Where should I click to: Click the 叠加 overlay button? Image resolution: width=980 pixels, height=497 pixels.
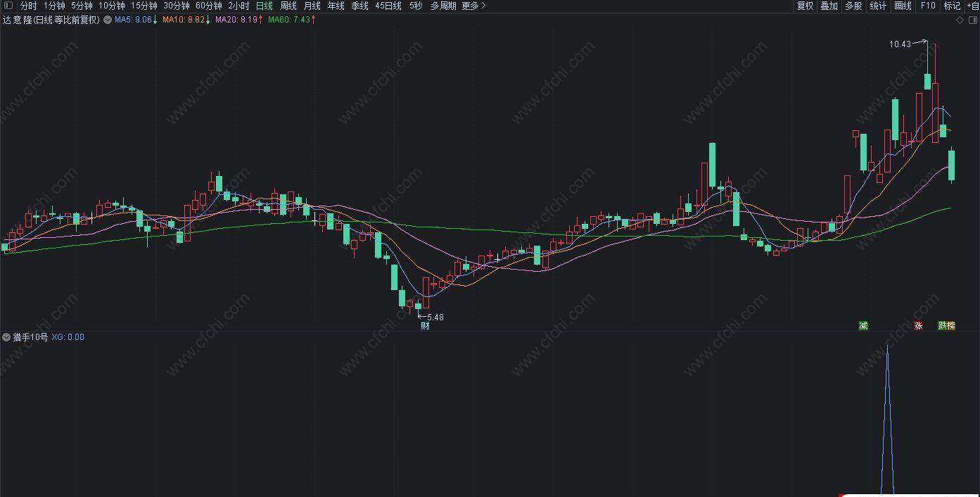[x=829, y=6]
